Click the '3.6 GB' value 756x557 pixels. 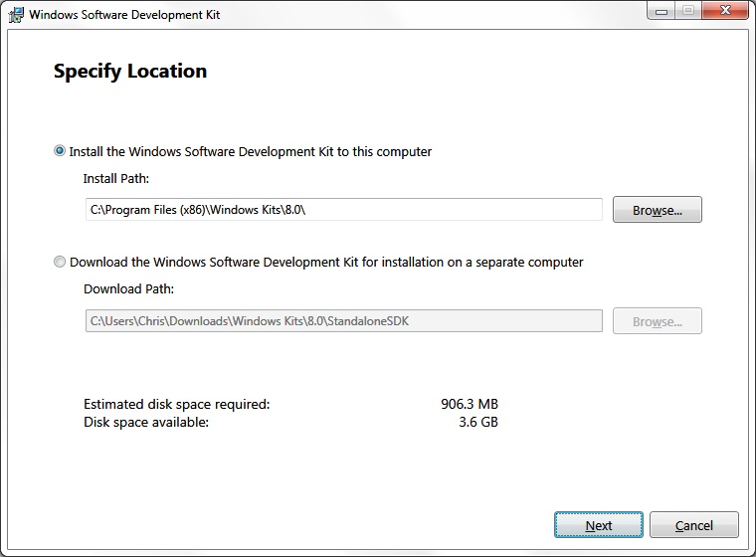click(478, 422)
